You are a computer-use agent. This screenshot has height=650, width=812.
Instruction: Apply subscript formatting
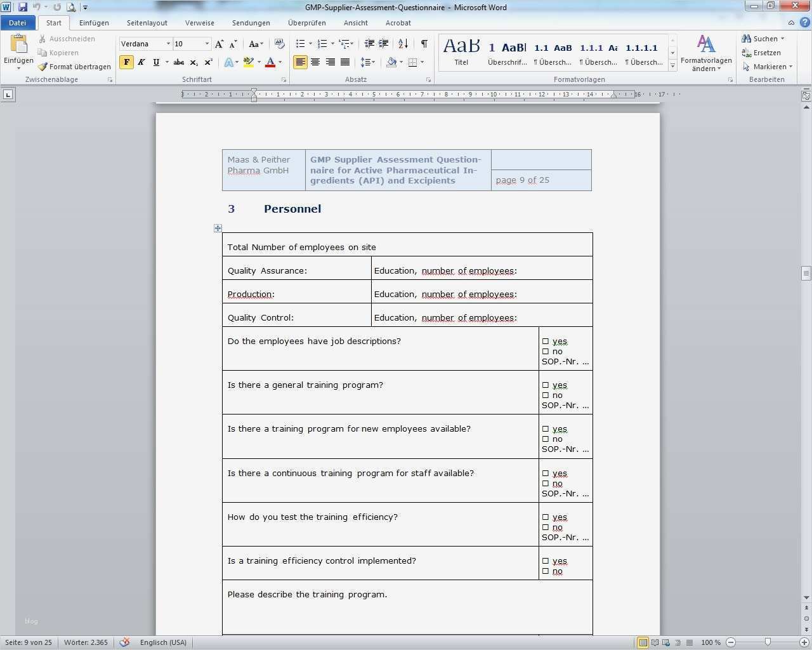[193, 62]
